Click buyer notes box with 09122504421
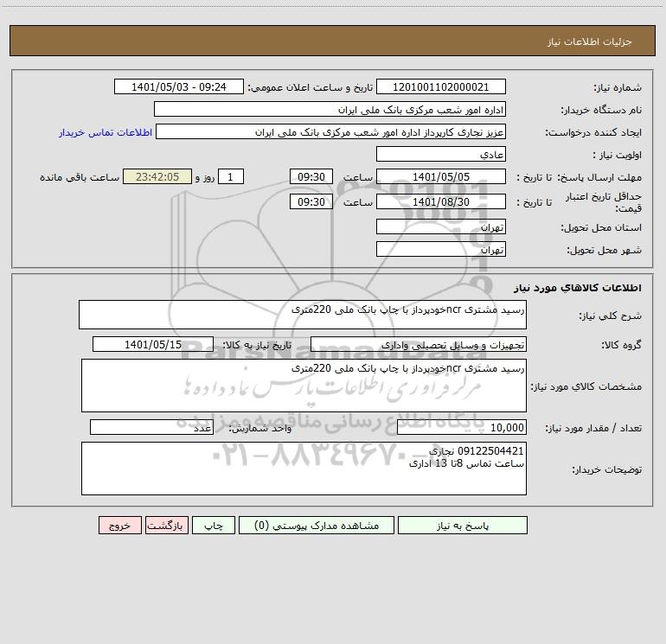The image size is (666, 644). coord(304,469)
